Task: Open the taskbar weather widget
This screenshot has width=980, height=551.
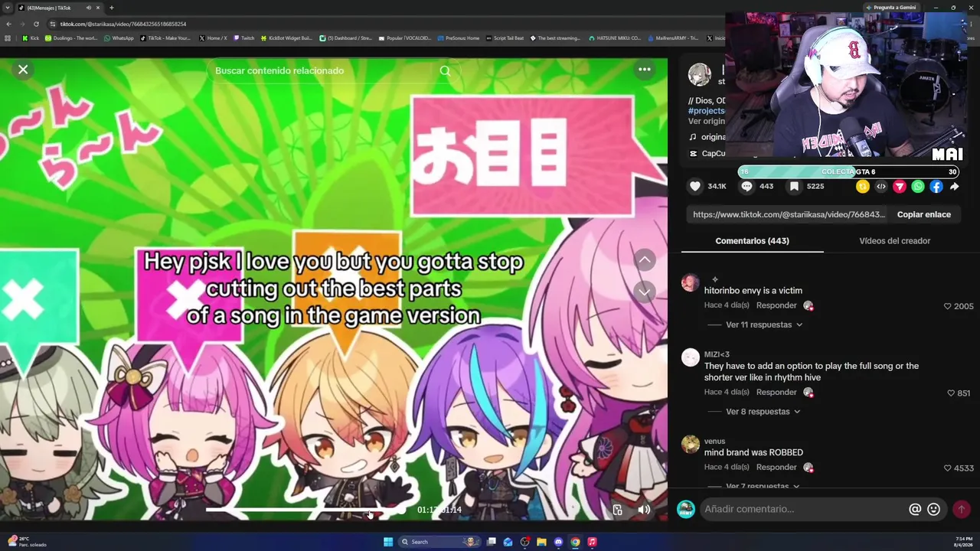Action: pos(28,542)
